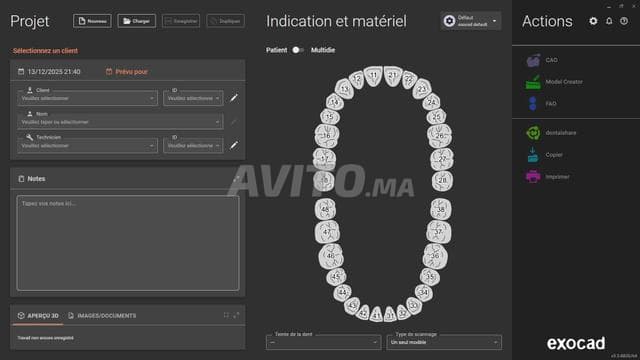Open the Teinte de la dent dropdown
640x360 pixels.
(323, 342)
